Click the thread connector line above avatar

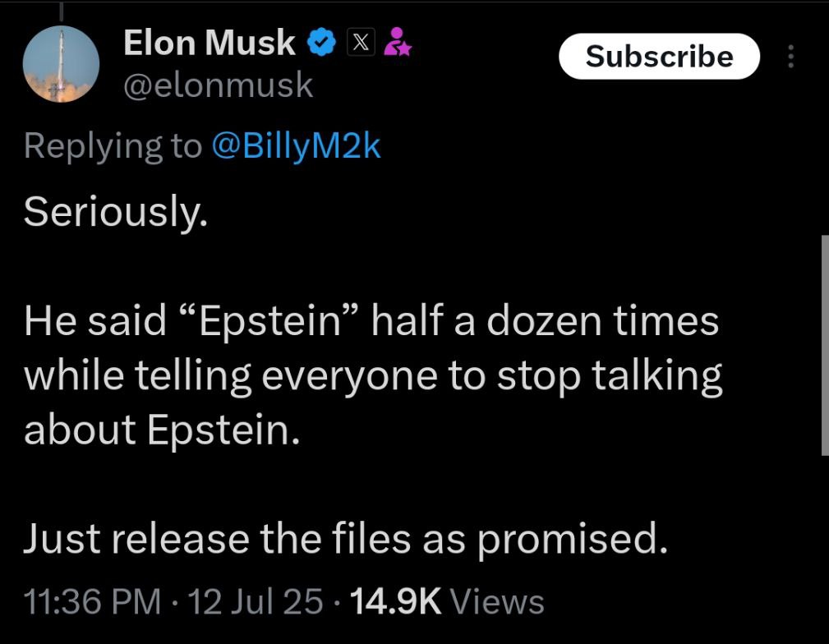pos(61,11)
